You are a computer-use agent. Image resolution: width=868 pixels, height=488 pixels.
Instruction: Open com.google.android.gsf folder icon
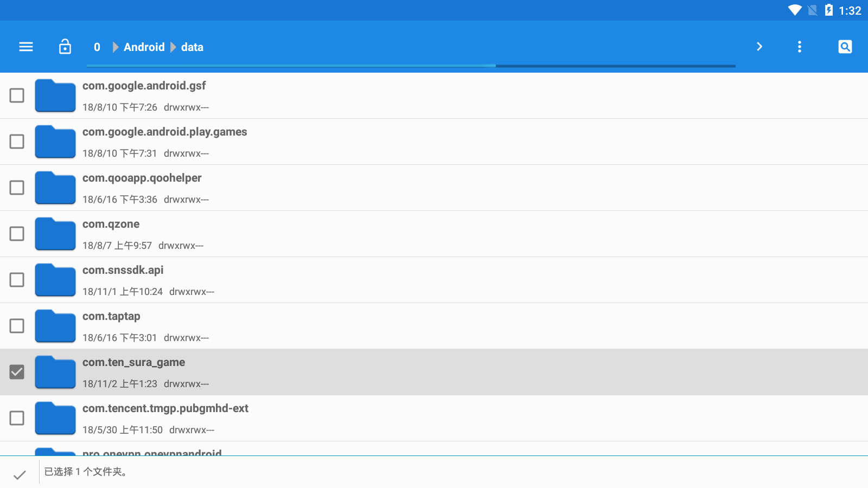pos(55,96)
